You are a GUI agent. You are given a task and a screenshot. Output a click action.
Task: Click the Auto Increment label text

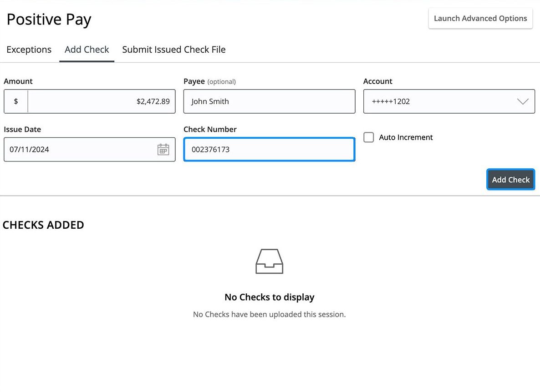(x=406, y=137)
